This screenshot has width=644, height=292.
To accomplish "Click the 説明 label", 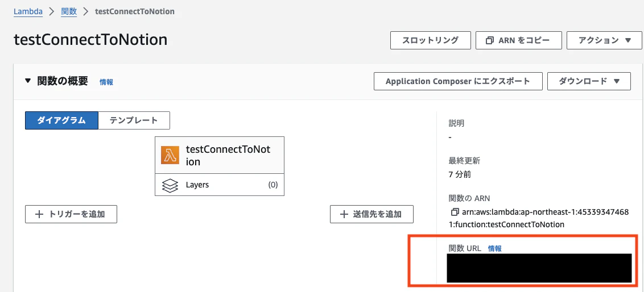I will coord(457,123).
